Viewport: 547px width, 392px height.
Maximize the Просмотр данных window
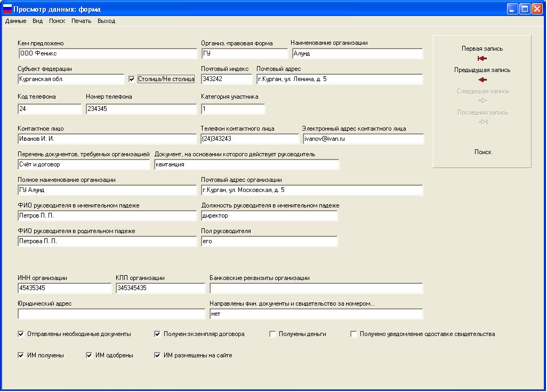pyautogui.click(x=524, y=9)
